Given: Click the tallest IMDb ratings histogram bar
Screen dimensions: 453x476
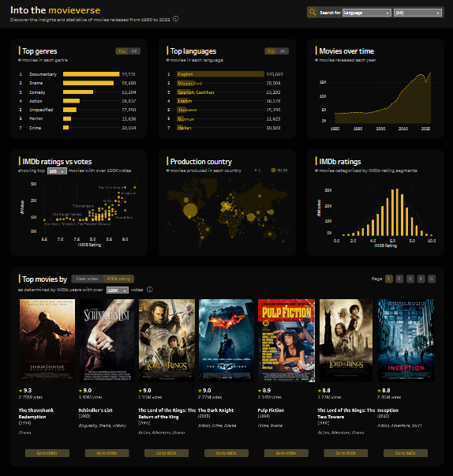Looking at the screenshot, I should coord(397,212).
